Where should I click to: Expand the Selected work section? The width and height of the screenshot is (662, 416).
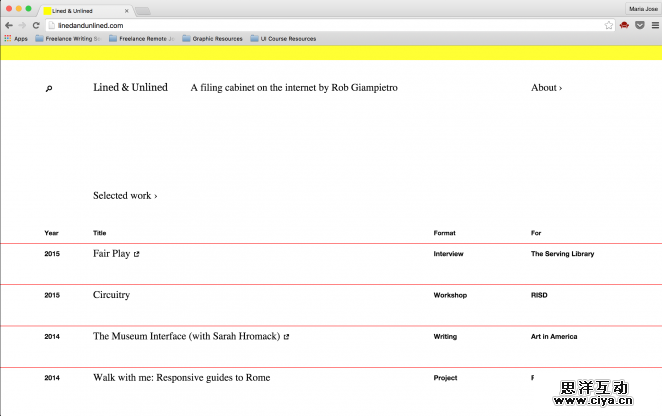pyautogui.click(x=125, y=196)
